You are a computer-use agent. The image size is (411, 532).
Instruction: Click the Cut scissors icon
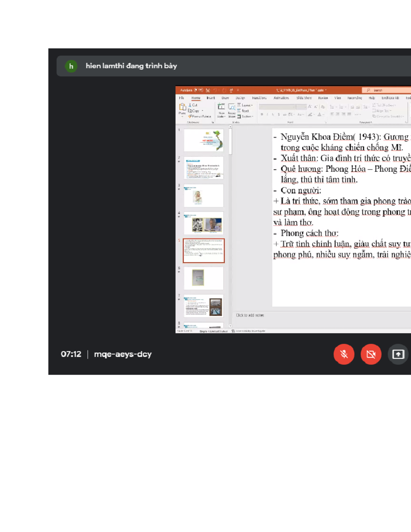[x=190, y=105]
